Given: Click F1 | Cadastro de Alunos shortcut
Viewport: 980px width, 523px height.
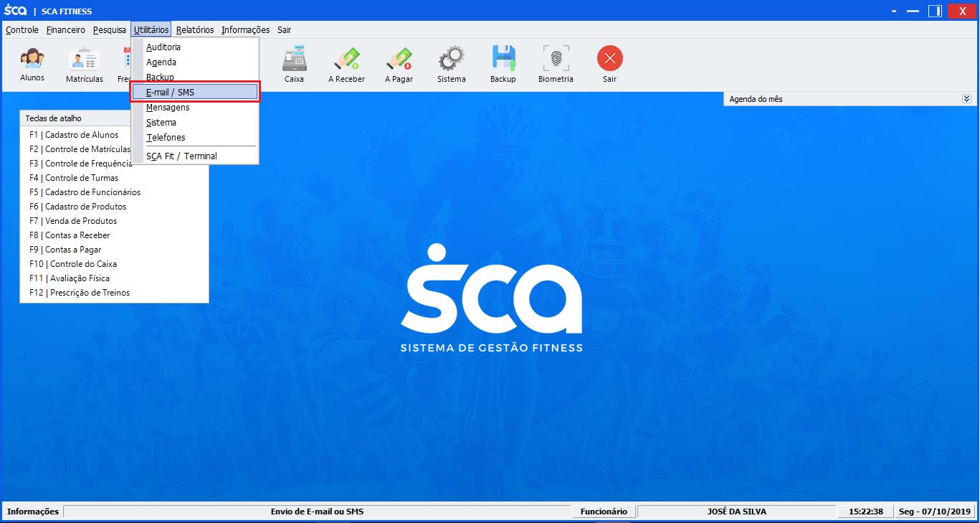Looking at the screenshot, I should click(x=74, y=135).
